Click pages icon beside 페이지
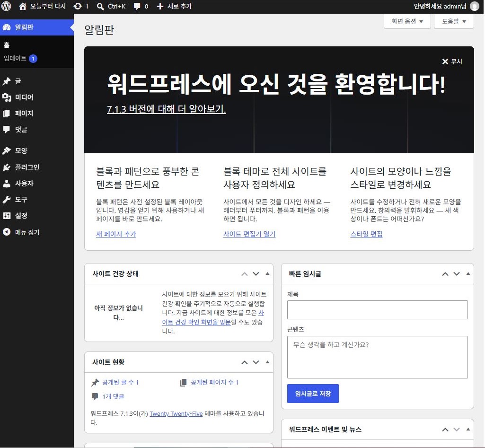 [x=7, y=114]
